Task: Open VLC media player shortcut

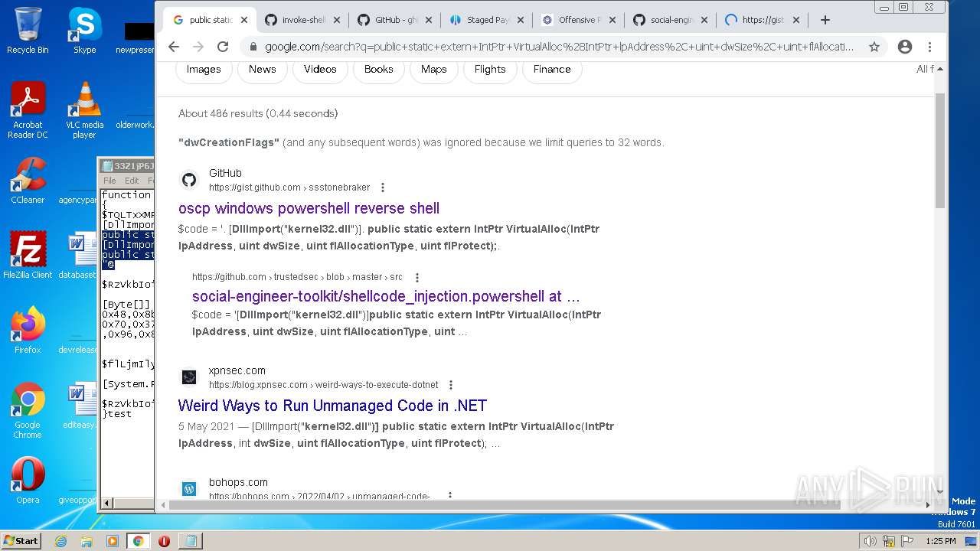Action: point(84,110)
